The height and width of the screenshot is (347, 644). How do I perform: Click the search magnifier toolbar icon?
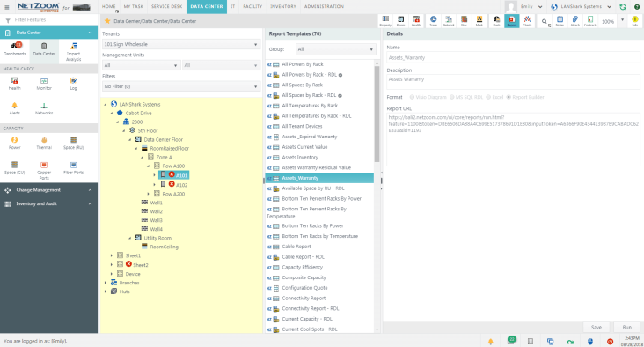click(x=545, y=21)
